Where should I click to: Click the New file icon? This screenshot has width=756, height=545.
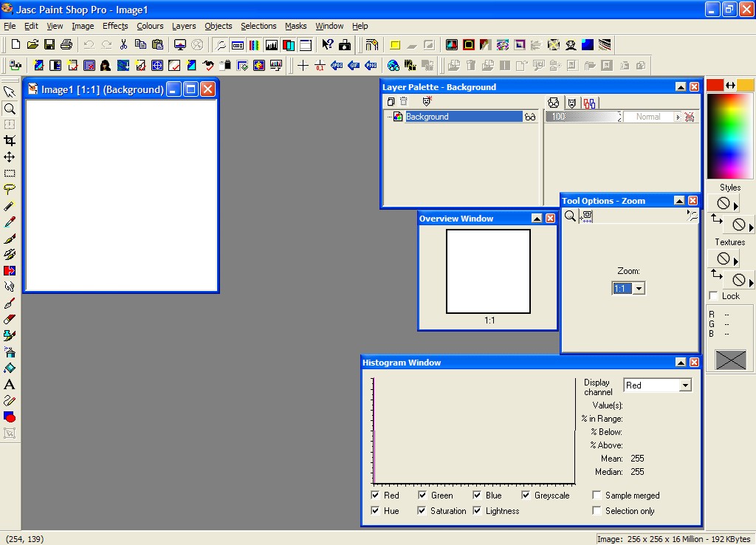point(16,45)
